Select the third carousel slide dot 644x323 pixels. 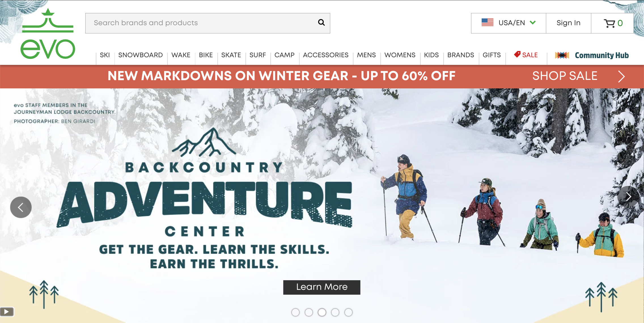pos(322,312)
